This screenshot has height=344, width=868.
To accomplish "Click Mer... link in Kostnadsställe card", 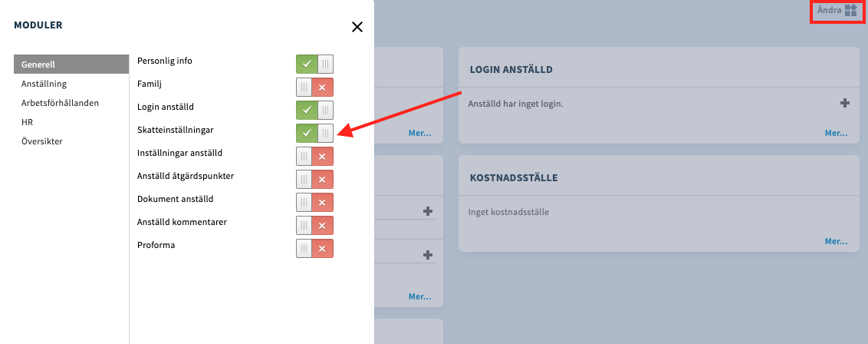I will [836, 242].
